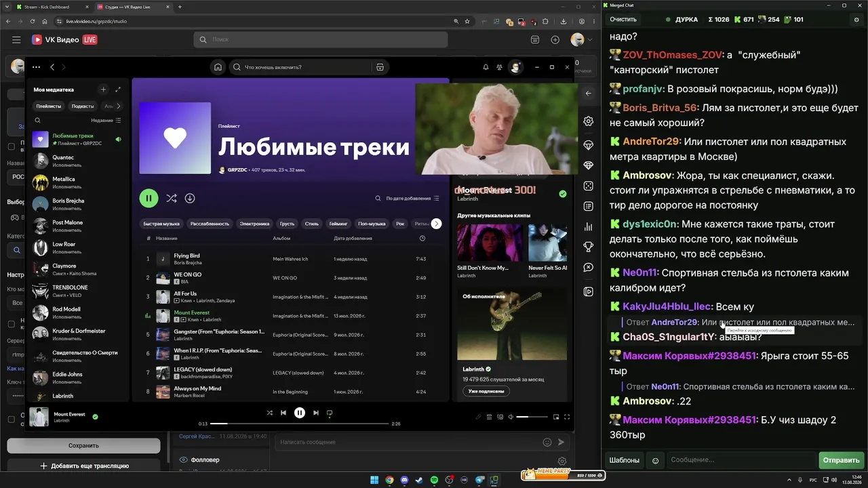Download the Любимые треки playlist

[190, 199]
